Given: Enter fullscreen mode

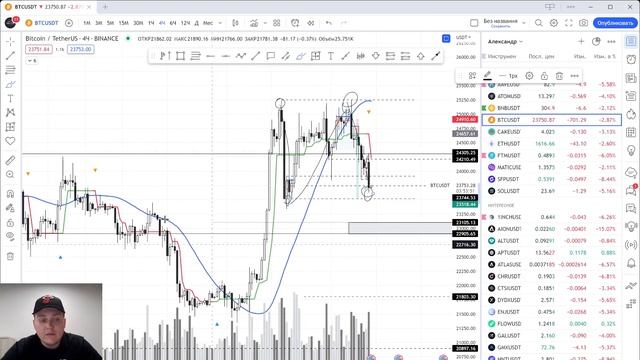Looking at the screenshot, I should click(x=569, y=23).
